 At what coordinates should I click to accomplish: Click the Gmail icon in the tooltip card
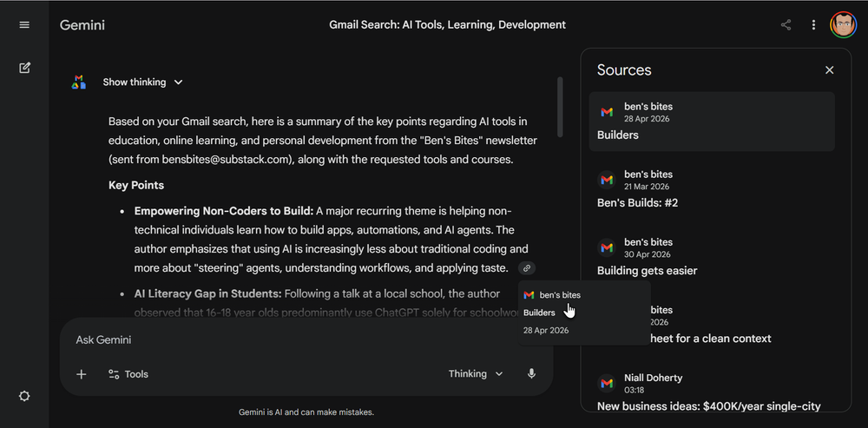(x=529, y=295)
